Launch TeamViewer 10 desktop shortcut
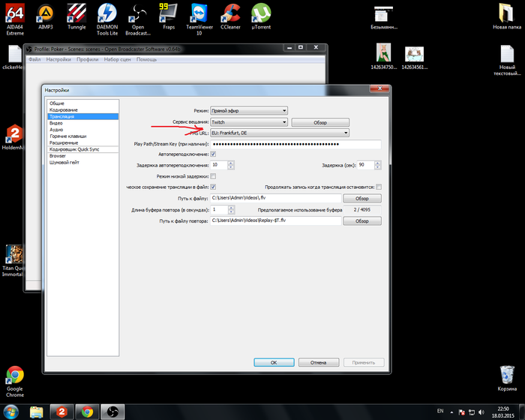Screen dimensions: 525x420 pos(199,19)
